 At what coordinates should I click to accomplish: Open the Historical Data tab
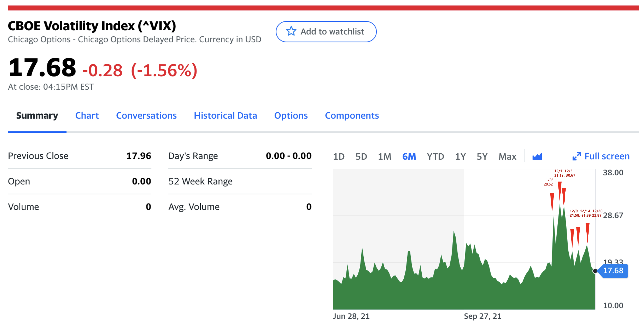pyautogui.click(x=225, y=115)
